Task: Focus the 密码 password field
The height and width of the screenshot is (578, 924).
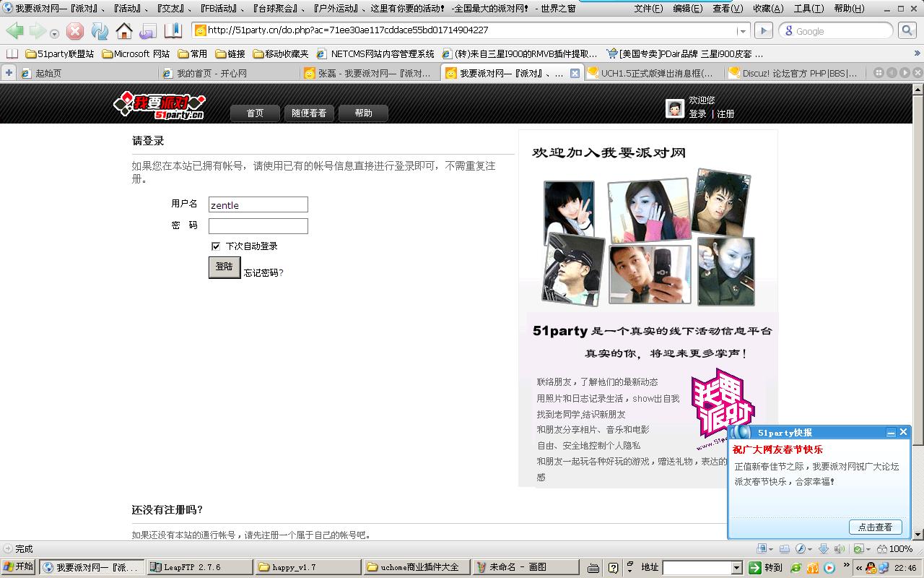Action: [258, 226]
